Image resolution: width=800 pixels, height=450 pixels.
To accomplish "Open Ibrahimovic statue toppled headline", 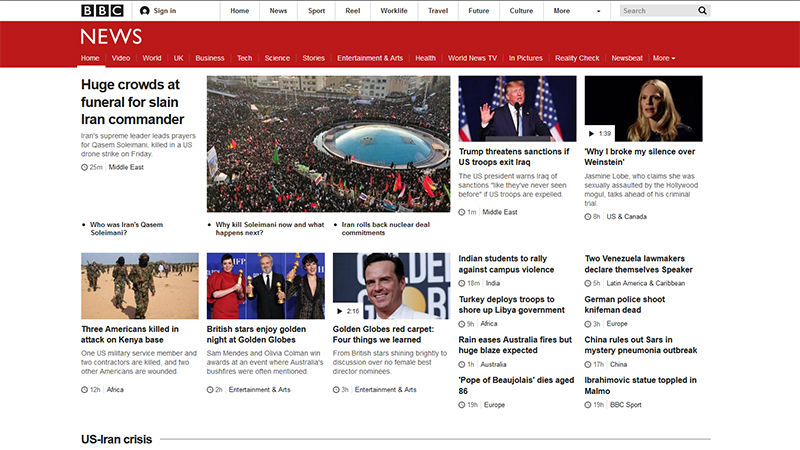I will click(640, 386).
